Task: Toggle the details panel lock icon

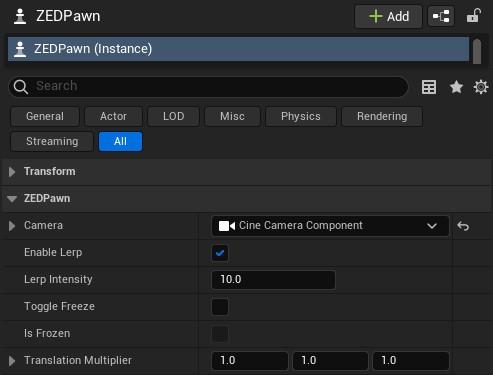Action: coord(474,16)
